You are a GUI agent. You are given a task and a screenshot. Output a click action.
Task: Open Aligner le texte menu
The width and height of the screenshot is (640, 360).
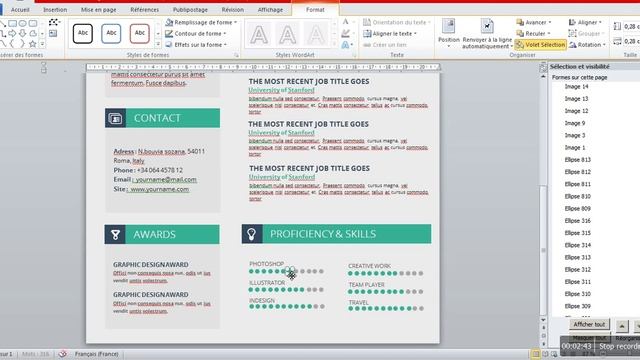point(390,33)
